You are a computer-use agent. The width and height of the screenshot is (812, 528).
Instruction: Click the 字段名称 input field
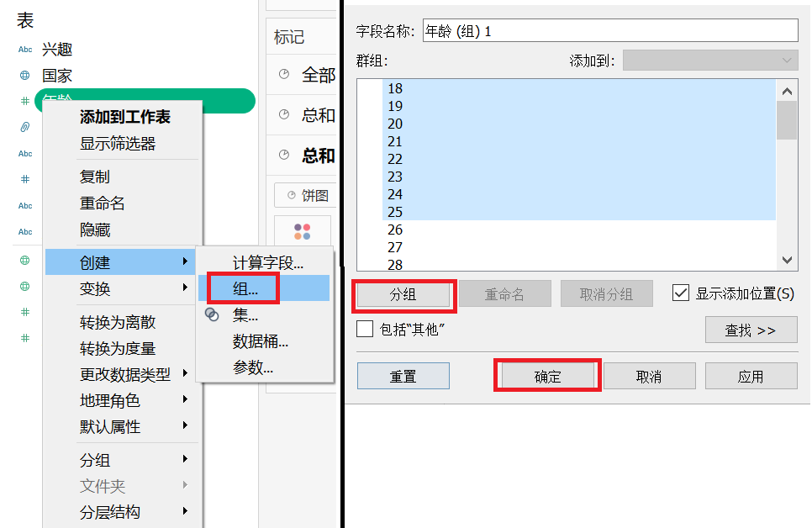pos(610,30)
